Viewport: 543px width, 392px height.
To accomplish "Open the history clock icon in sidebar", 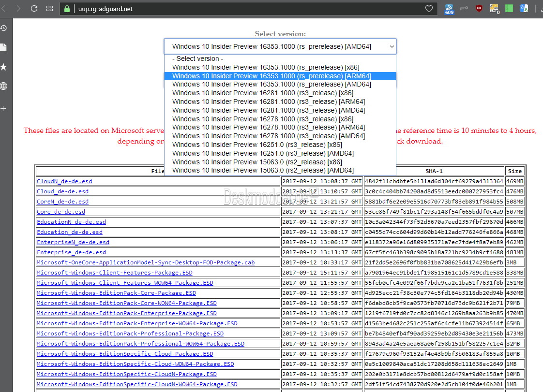I will point(4,28).
